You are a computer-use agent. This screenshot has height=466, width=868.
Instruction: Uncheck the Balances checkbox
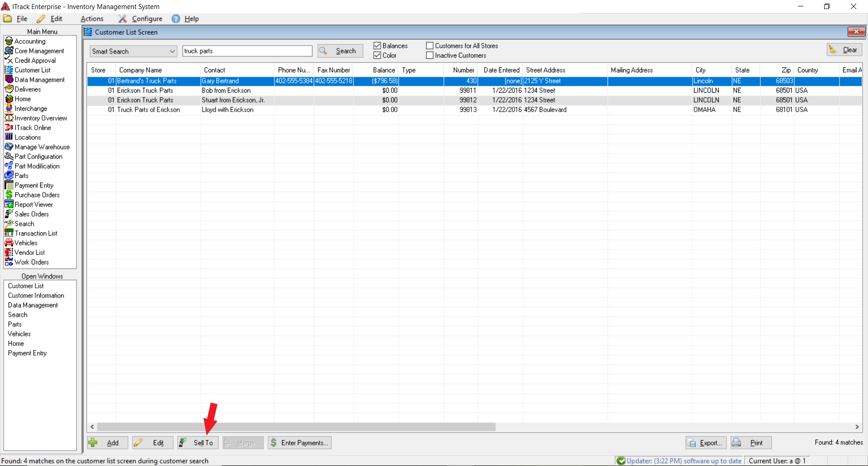[377, 46]
